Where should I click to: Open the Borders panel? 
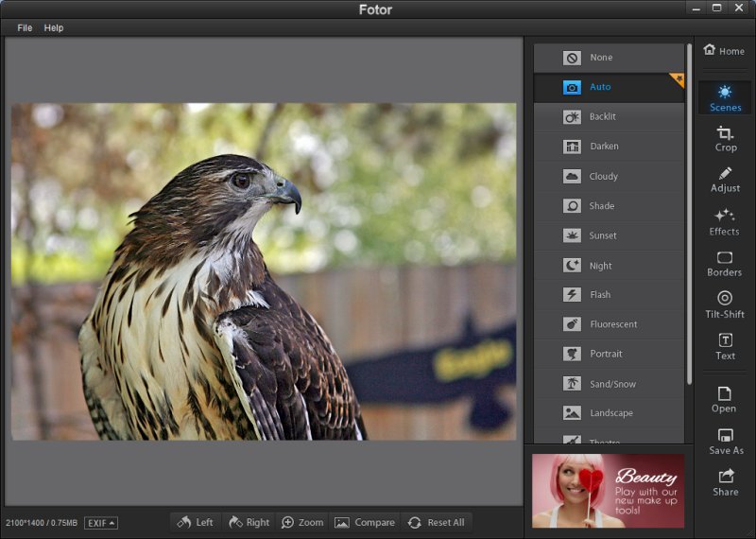point(725,263)
